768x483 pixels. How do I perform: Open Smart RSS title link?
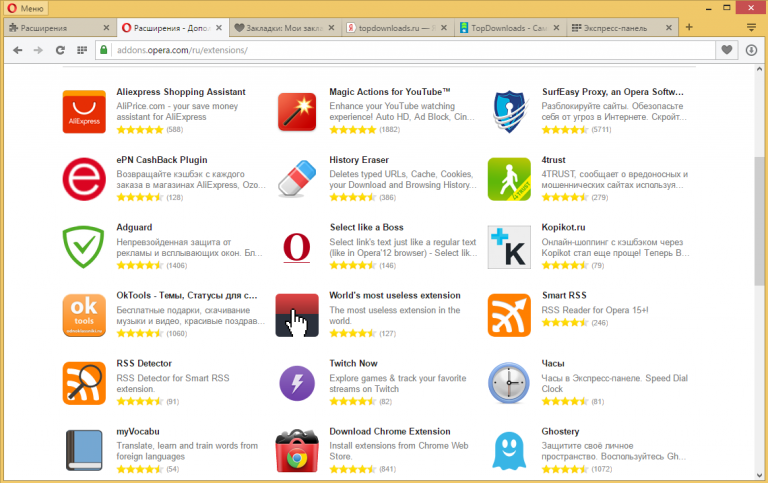(564, 295)
